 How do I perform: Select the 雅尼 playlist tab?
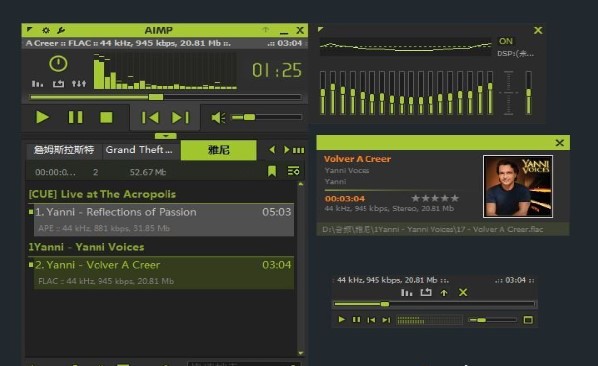pyautogui.click(x=219, y=150)
